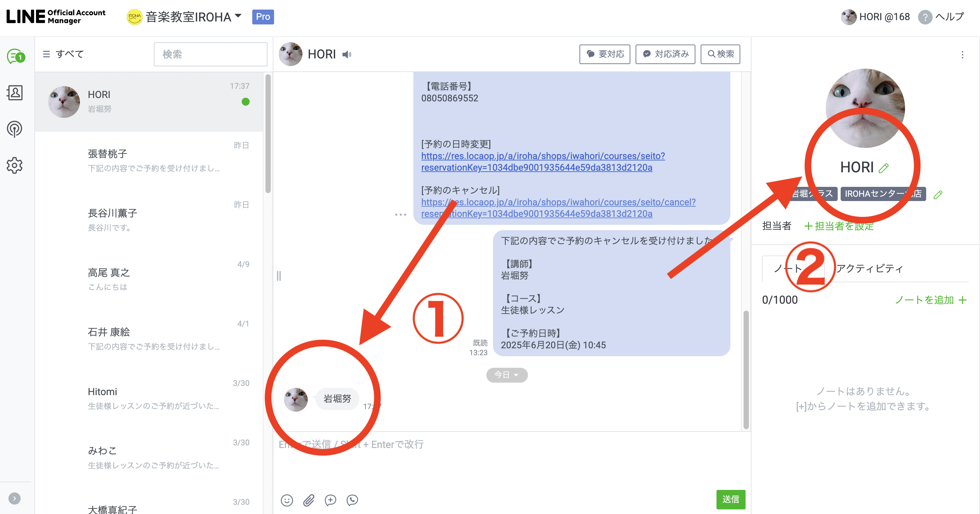Screen dimensions: 980x514
Task: Open the contacts list icon in sidebar
Action: tap(15, 93)
